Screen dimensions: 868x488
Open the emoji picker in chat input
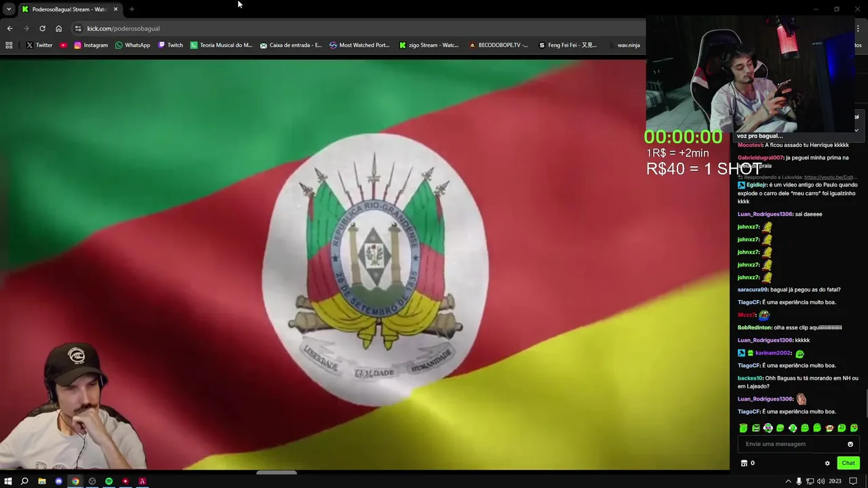pyautogui.click(x=850, y=445)
